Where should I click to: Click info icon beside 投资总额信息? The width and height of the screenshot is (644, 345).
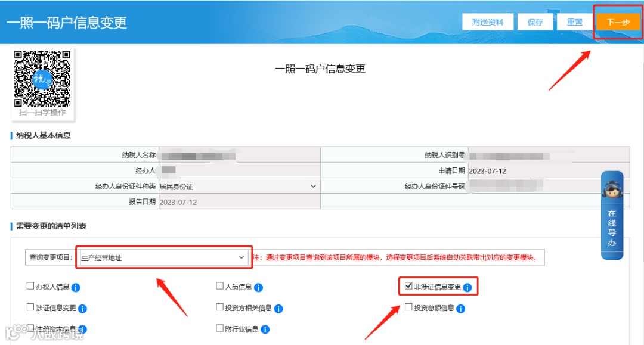pyautogui.click(x=461, y=309)
